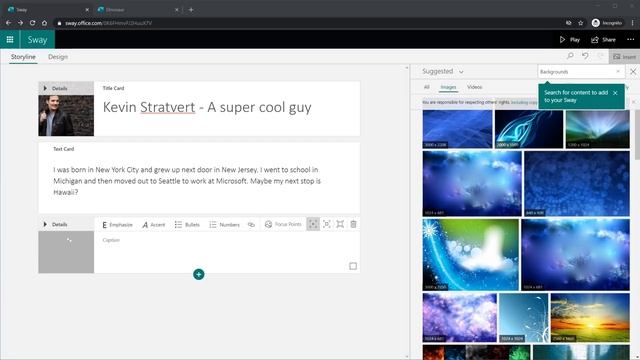Tick the image card selection checkbox
640x360 pixels.
[x=353, y=266]
